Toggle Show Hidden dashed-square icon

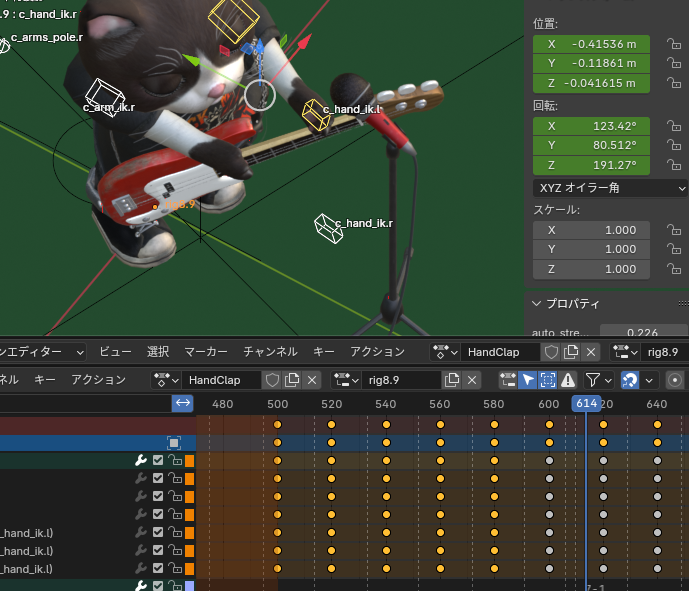[548, 380]
